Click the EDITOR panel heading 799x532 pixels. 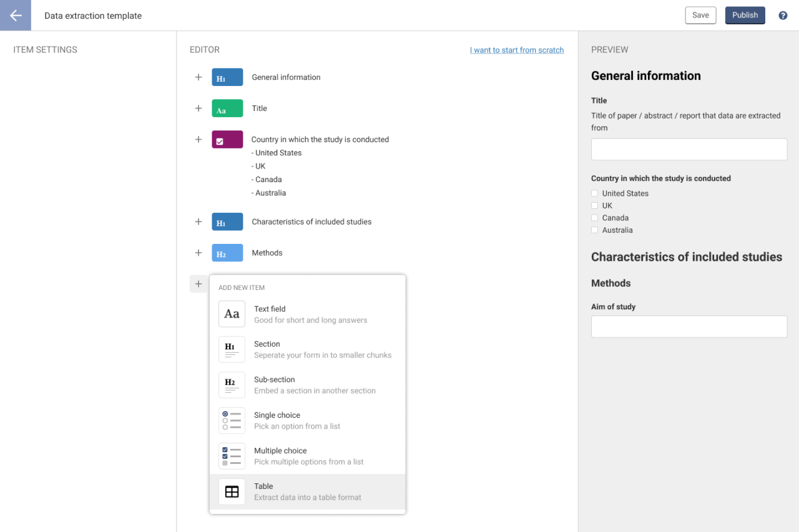pyautogui.click(x=205, y=50)
